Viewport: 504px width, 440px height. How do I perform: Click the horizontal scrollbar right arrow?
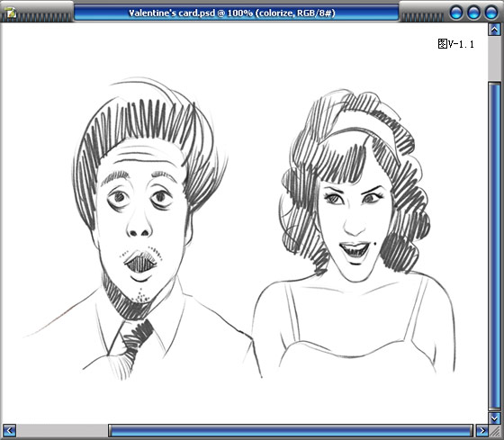(x=481, y=430)
